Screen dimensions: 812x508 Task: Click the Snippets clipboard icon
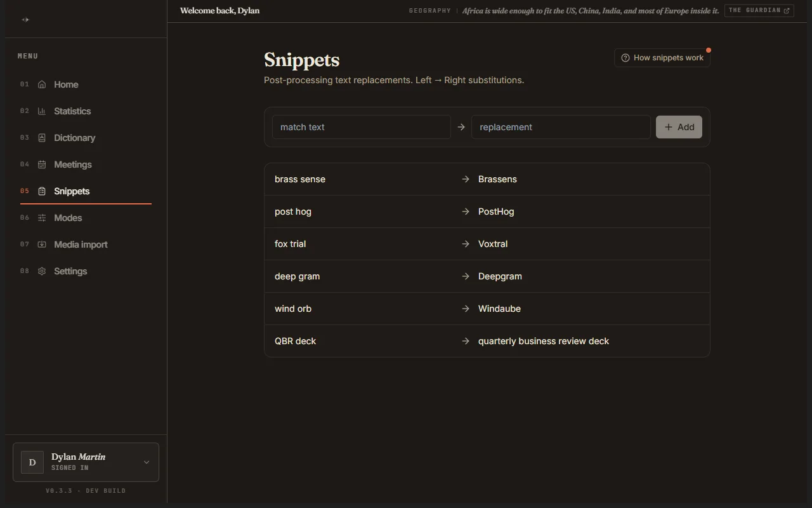coord(42,191)
